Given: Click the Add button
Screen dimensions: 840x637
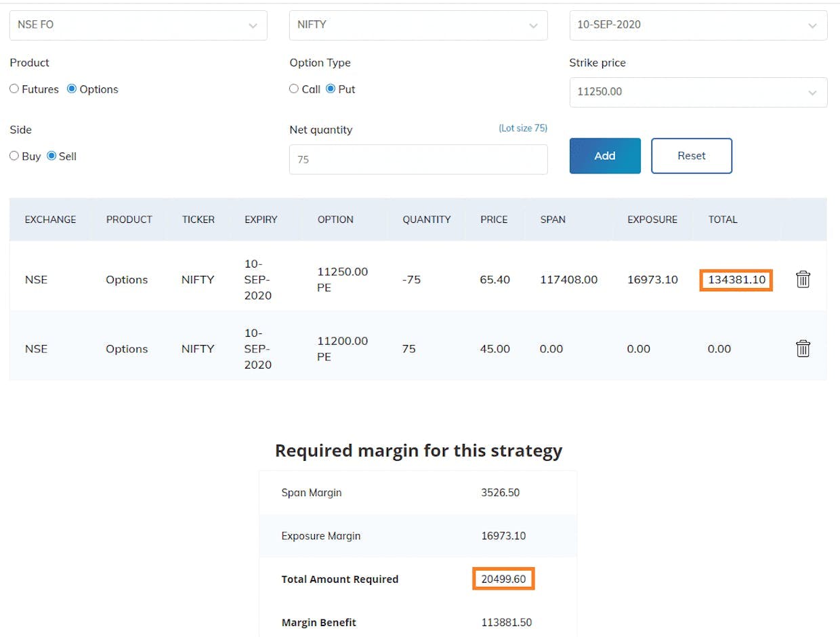Looking at the screenshot, I should (x=604, y=156).
